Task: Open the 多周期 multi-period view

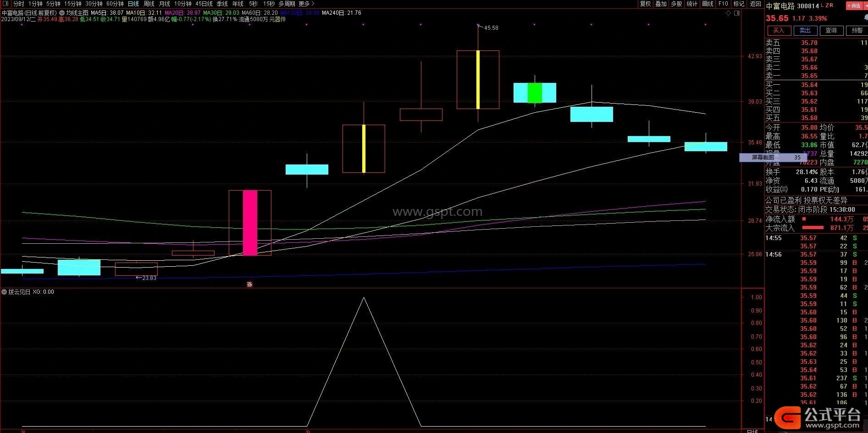Action: tap(287, 4)
